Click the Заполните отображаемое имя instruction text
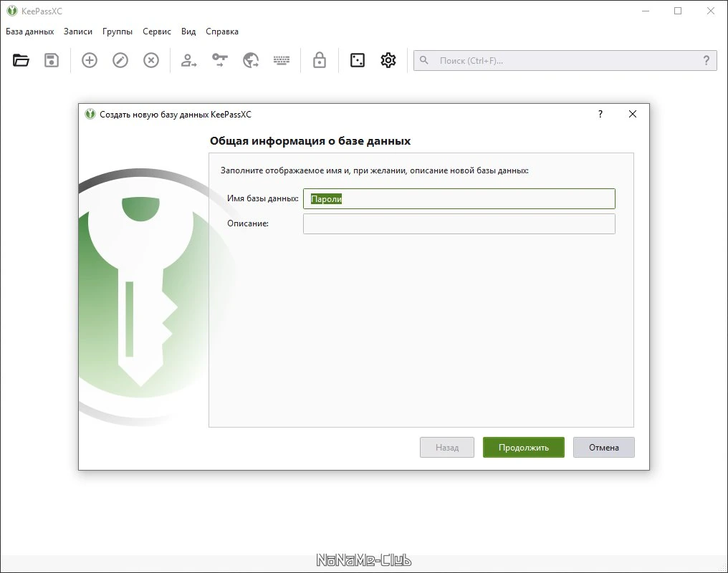 tap(374, 170)
